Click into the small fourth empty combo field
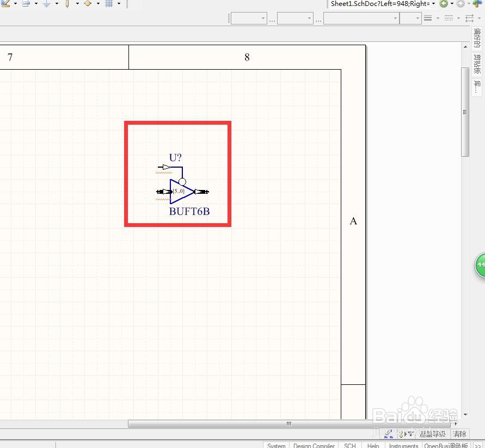This screenshot has height=448, width=485. (x=410, y=19)
